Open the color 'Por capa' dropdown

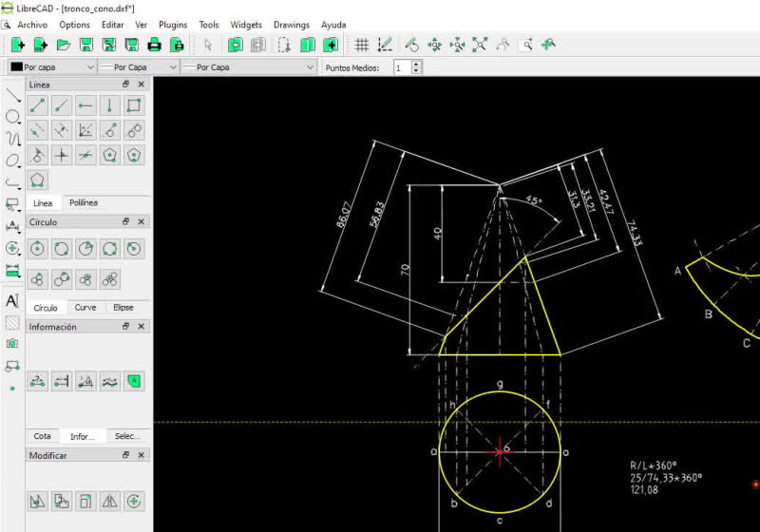[51, 67]
